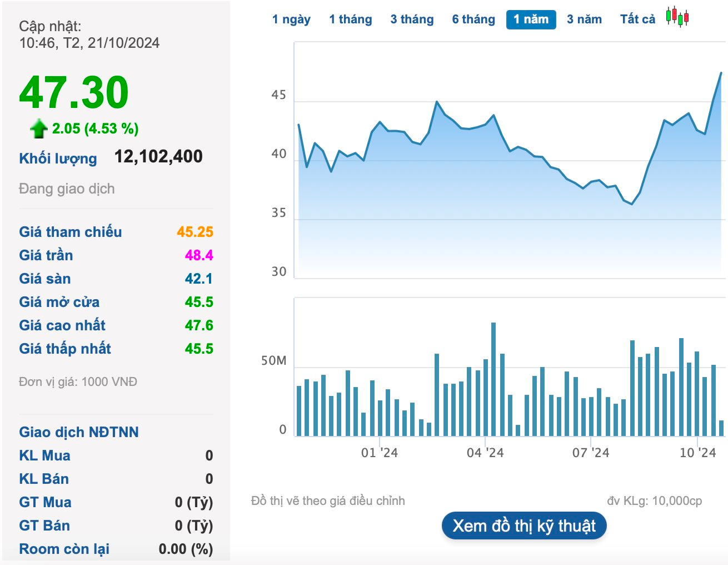Click the GT Mua label
This screenshot has width=728, height=565.
click(45, 502)
